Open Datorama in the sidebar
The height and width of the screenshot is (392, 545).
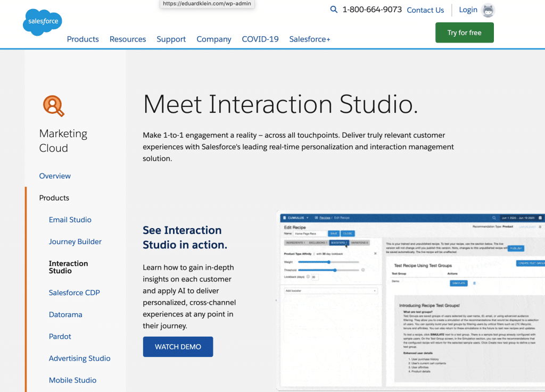[65, 314]
